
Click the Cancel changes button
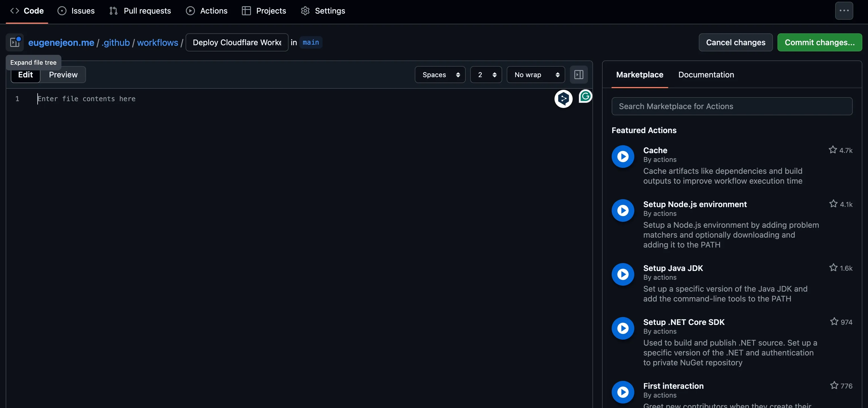735,42
